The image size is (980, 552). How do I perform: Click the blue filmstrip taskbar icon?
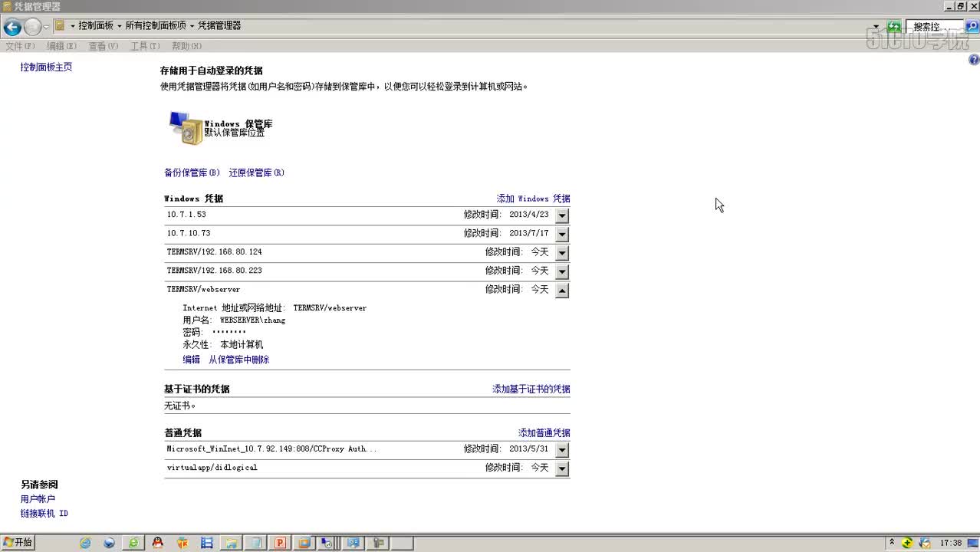(x=206, y=543)
